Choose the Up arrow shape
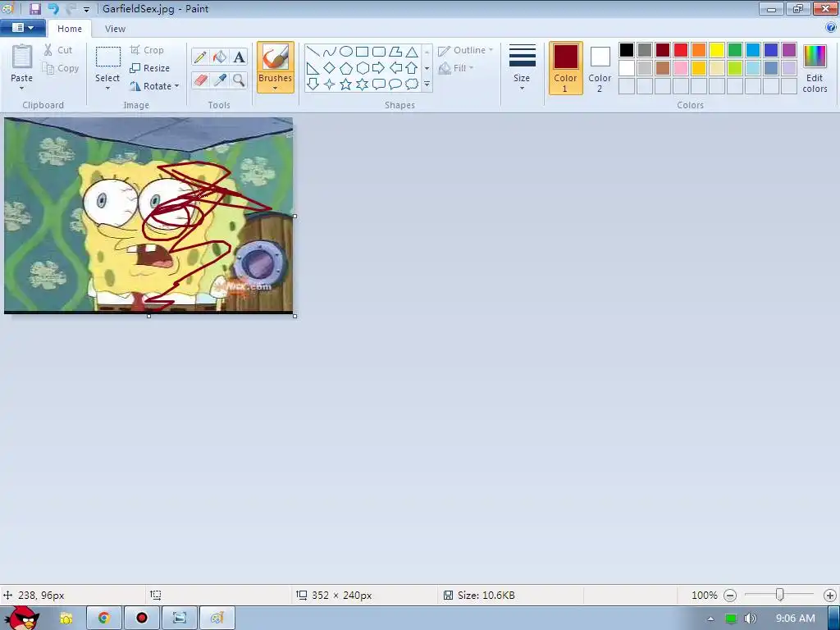The image size is (840, 630). (x=412, y=68)
